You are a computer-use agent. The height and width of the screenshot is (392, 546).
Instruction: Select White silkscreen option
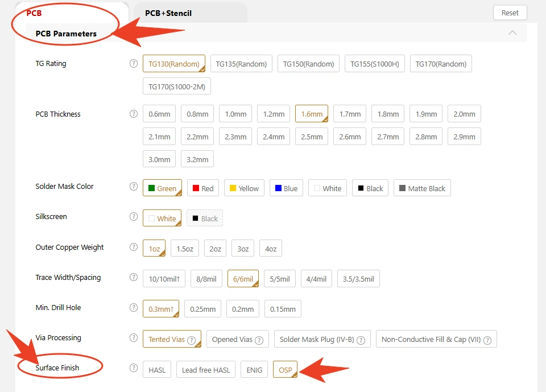(x=162, y=218)
